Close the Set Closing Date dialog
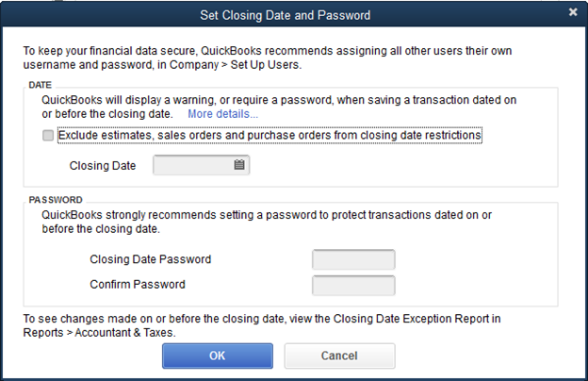This screenshot has height=381, width=588. (x=573, y=13)
